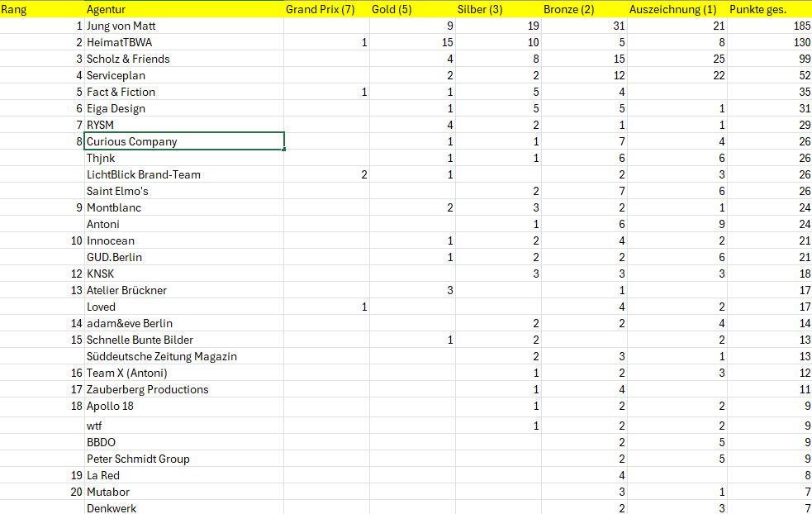
Task: Select the RYSM cell
Action: coord(184,126)
